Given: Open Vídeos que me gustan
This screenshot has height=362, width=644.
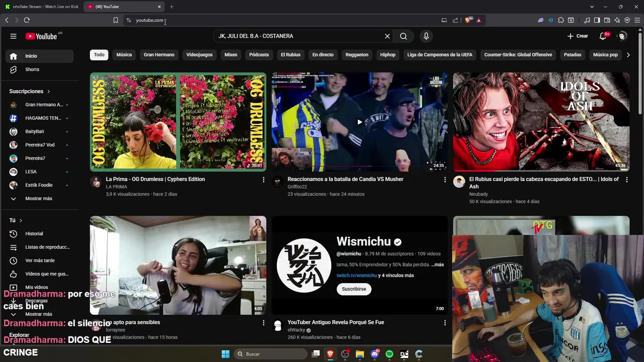Looking at the screenshot, I should (40, 274).
